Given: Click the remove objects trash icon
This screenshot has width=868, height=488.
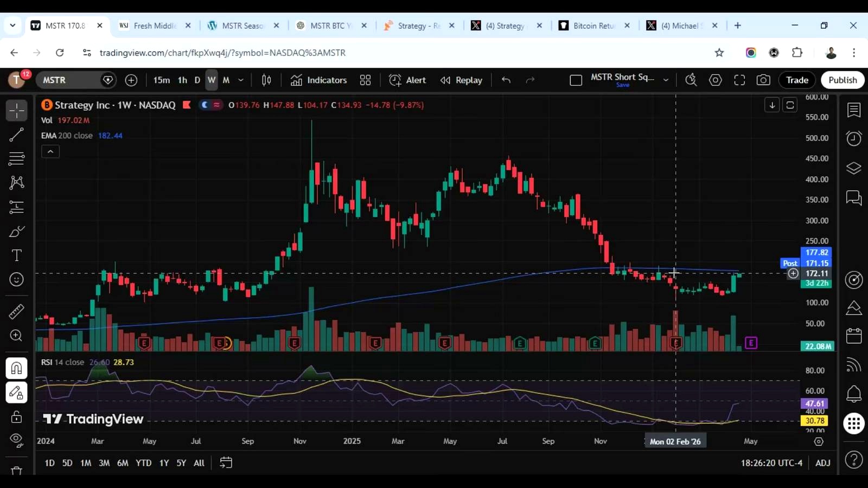Looking at the screenshot, I should 16,470.
